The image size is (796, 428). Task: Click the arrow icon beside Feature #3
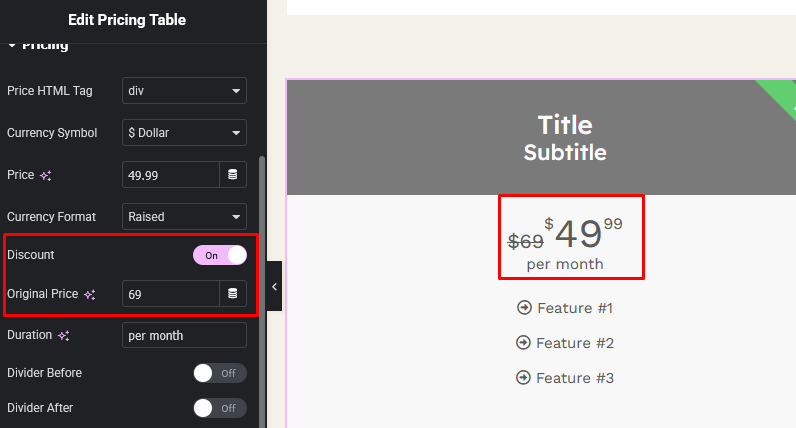[x=523, y=378]
